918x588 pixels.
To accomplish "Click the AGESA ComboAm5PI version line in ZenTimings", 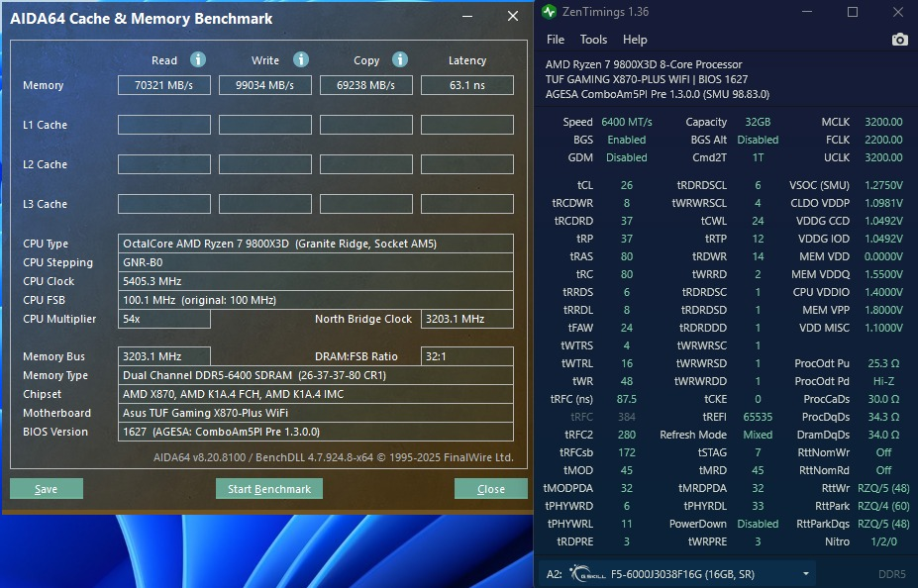I will click(x=657, y=94).
